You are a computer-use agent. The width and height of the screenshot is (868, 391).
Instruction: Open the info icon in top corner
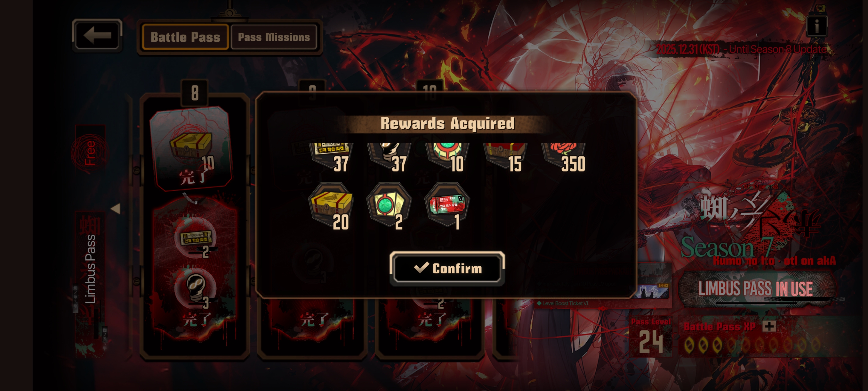[816, 26]
